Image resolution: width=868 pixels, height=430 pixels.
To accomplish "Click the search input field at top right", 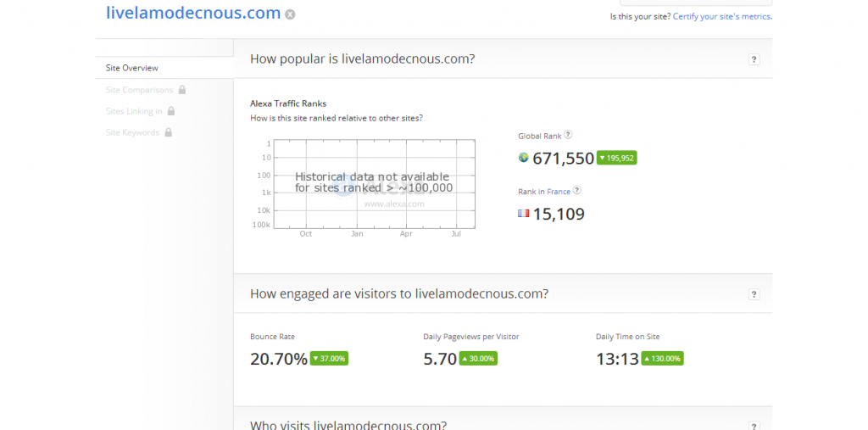I will [x=696, y=3].
